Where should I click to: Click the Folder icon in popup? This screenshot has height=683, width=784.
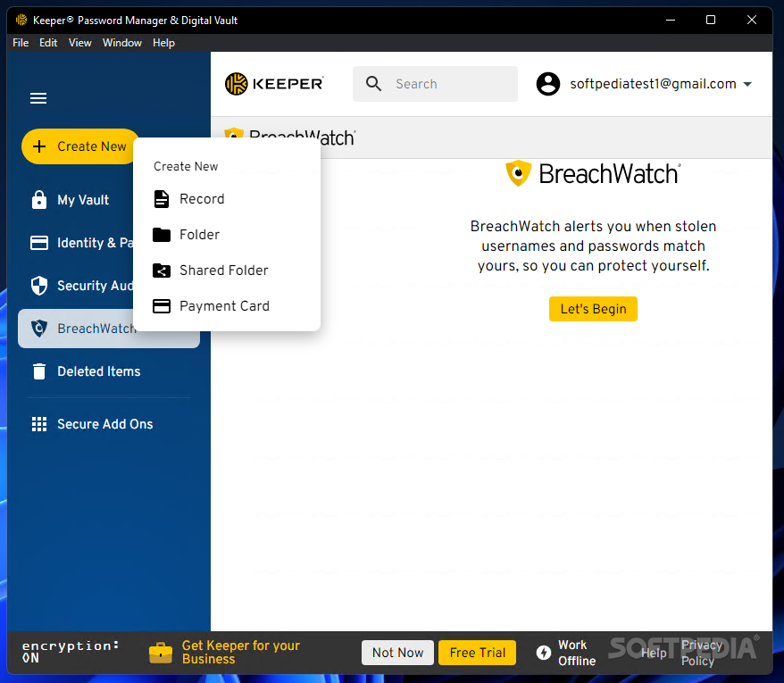162,235
